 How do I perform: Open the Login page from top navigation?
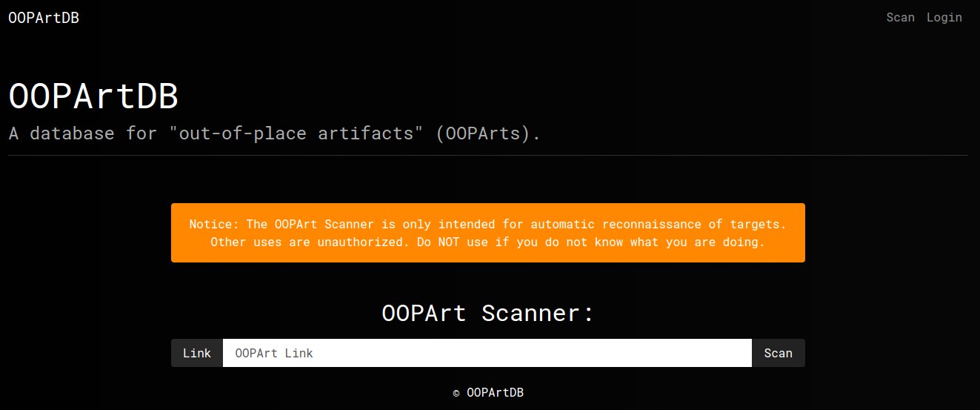[944, 18]
